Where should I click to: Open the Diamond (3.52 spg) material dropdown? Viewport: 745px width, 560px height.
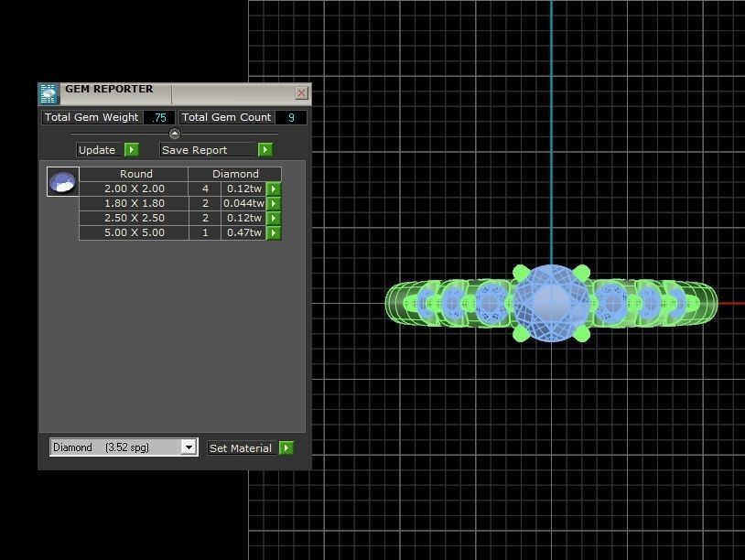click(189, 447)
